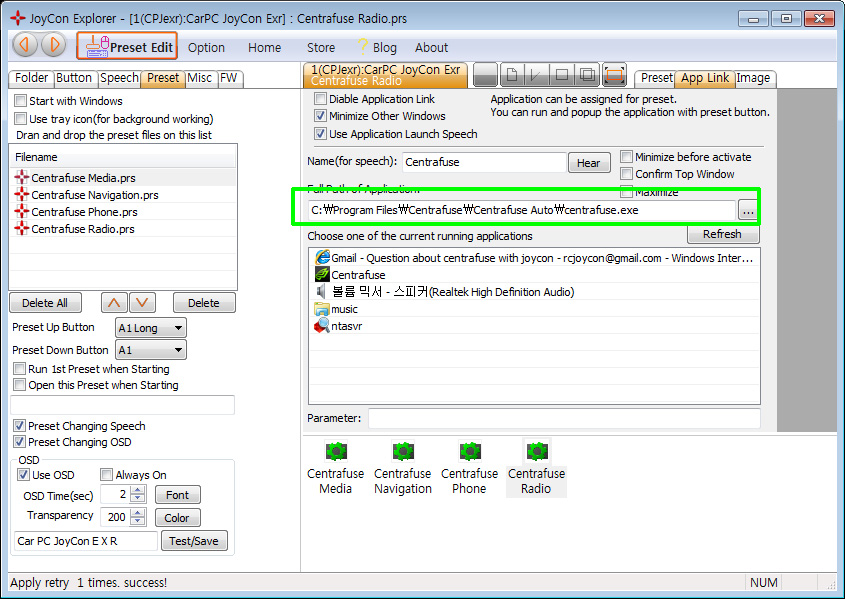845x599 pixels.
Task: Open the Centrafuse Radio preset icon
Action: pyautogui.click(x=536, y=468)
